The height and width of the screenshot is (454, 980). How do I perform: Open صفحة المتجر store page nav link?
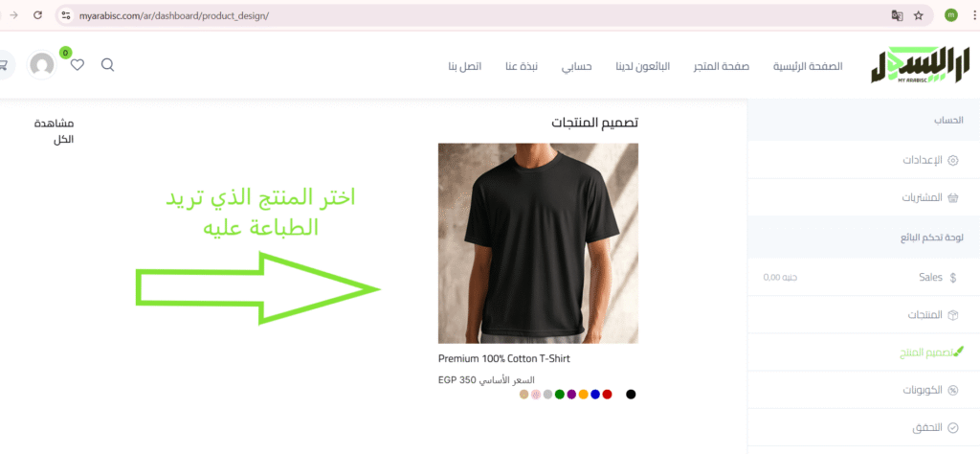pos(722,66)
